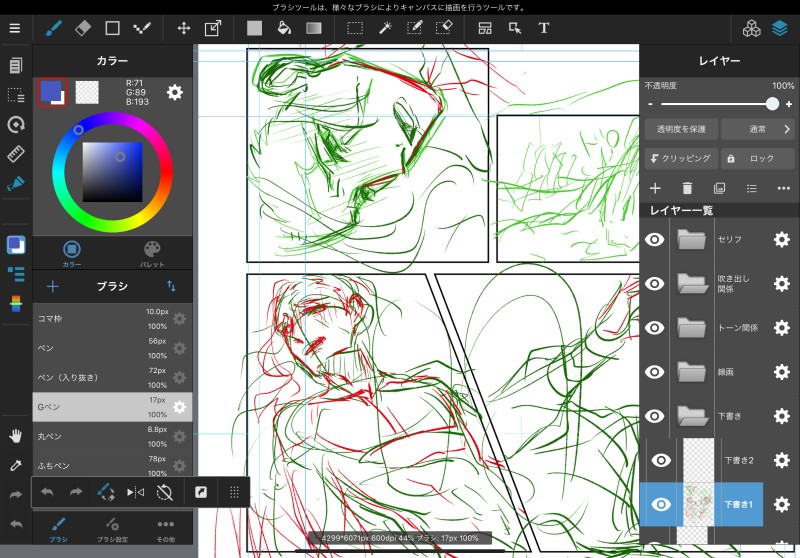This screenshot has height=558, width=800.
Task: Collapse the 吹き出し関係 folder
Action: tap(693, 284)
